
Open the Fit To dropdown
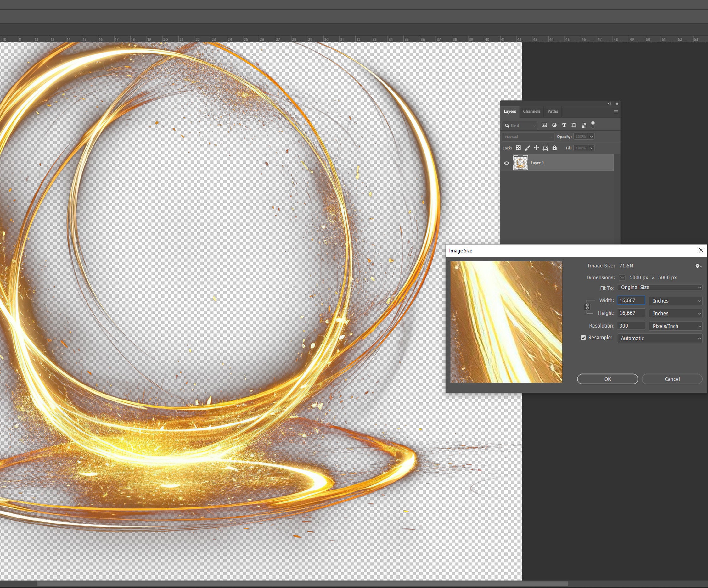[660, 287]
